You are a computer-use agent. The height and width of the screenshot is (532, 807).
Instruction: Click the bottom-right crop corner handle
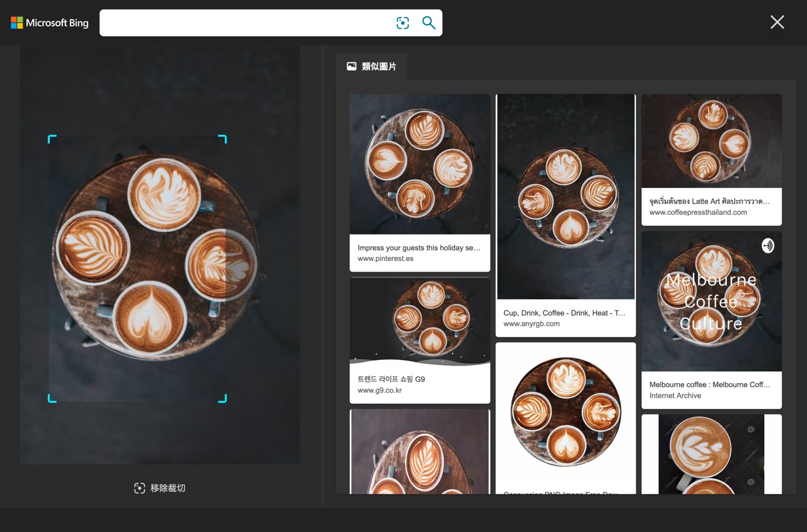coord(223,398)
